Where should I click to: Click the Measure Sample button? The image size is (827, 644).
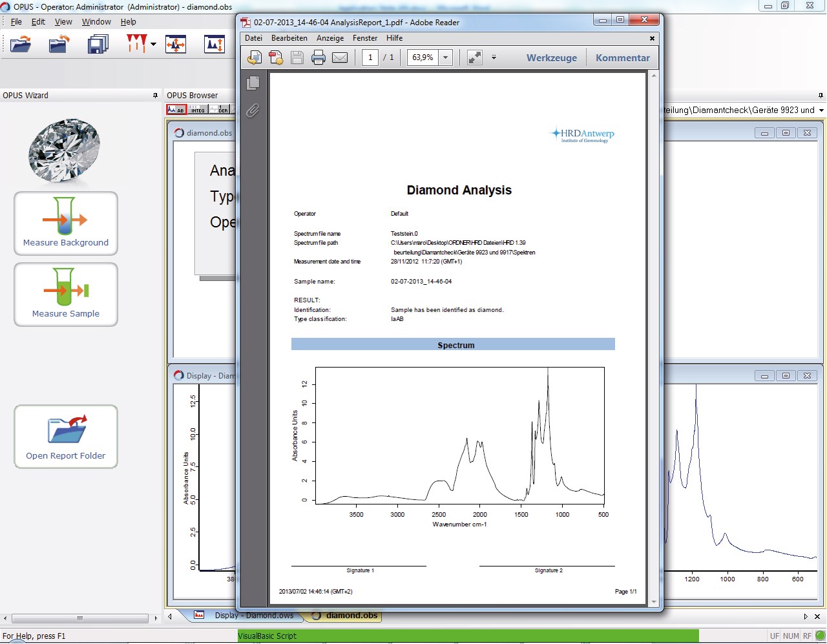click(x=66, y=295)
